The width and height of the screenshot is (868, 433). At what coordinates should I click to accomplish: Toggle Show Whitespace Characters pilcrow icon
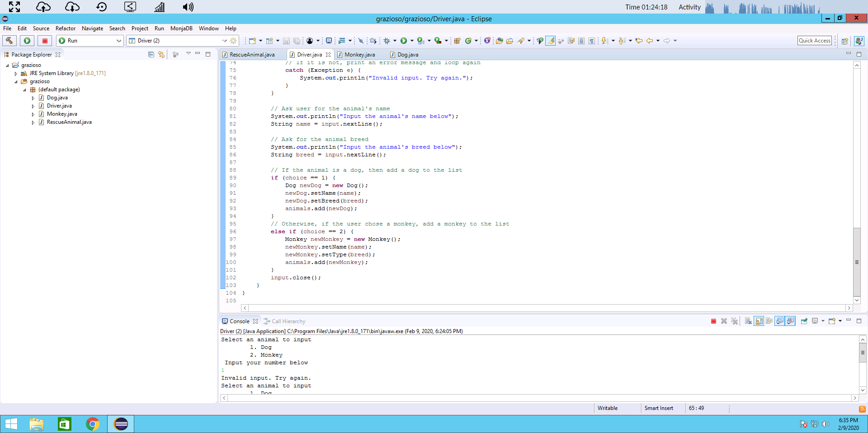point(592,41)
